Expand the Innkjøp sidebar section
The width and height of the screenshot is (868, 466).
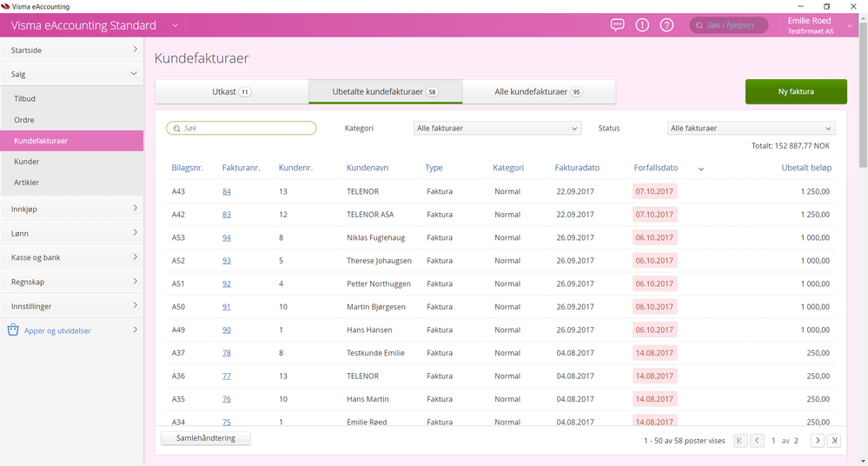tap(71, 209)
